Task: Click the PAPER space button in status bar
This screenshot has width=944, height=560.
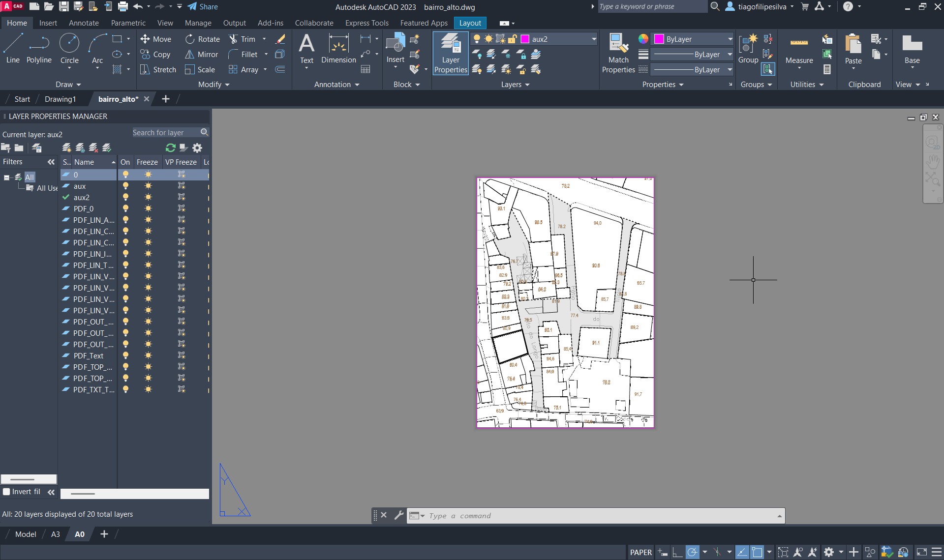Action: 640,553
